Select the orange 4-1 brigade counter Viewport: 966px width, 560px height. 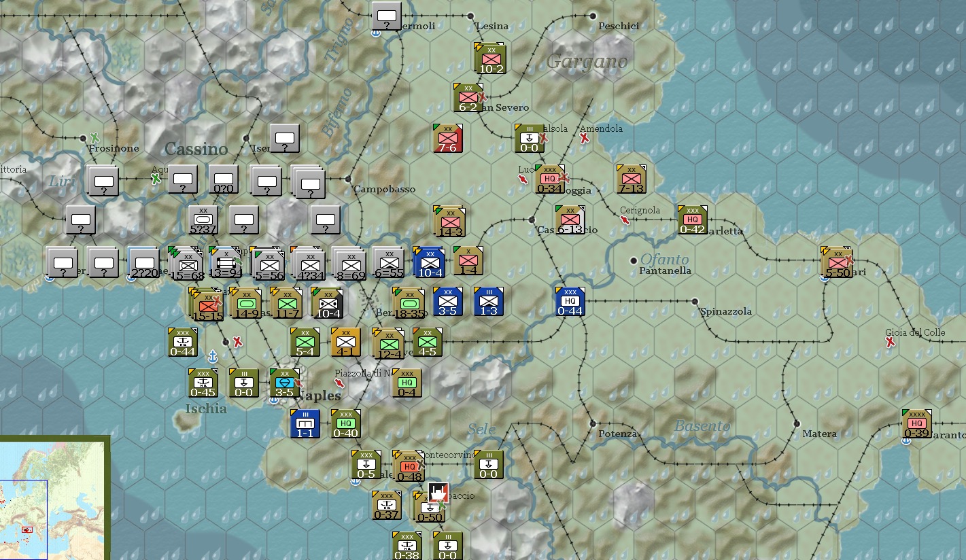tap(345, 343)
